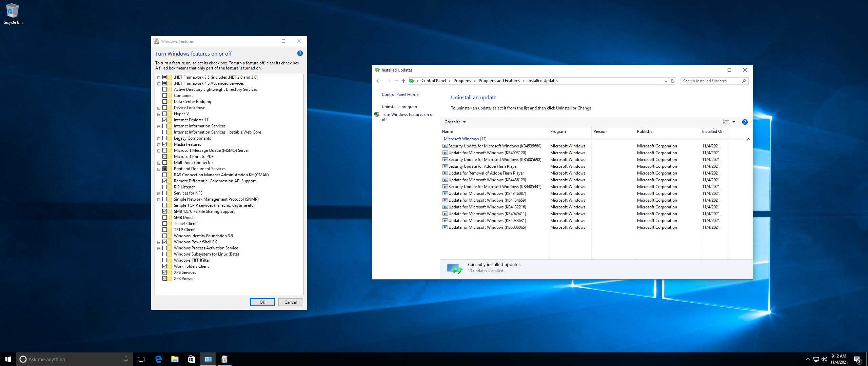Uncheck the XPS Viewer checkbox
This screenshot has width=868, height=366.
164,279
